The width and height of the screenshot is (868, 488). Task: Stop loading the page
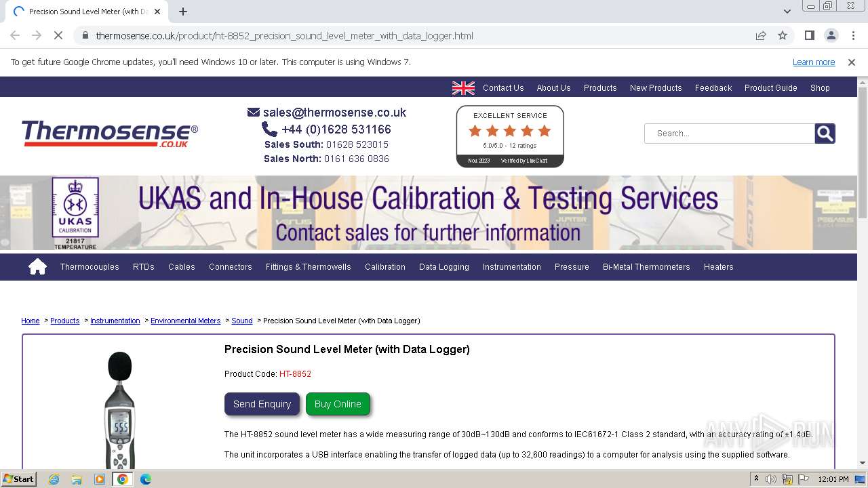58,35
